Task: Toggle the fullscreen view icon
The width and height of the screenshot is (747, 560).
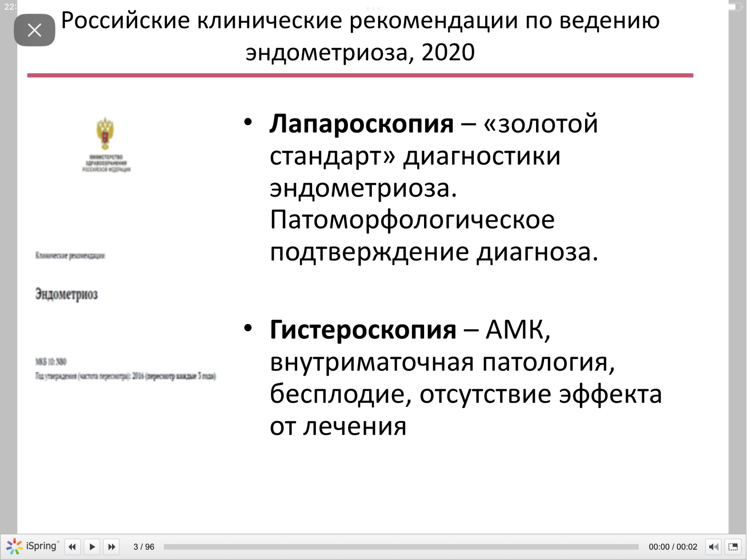Action: coord(733,546)
